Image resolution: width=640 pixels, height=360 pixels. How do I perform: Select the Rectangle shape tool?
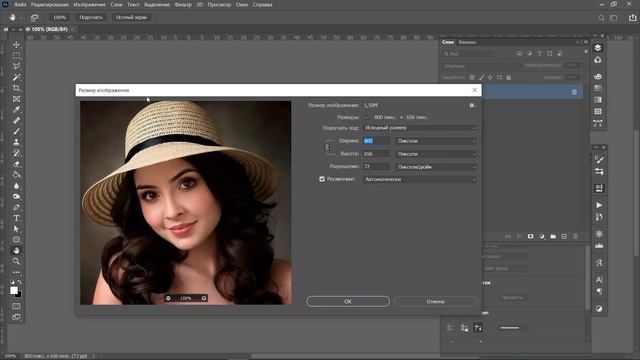coord(16,240)
